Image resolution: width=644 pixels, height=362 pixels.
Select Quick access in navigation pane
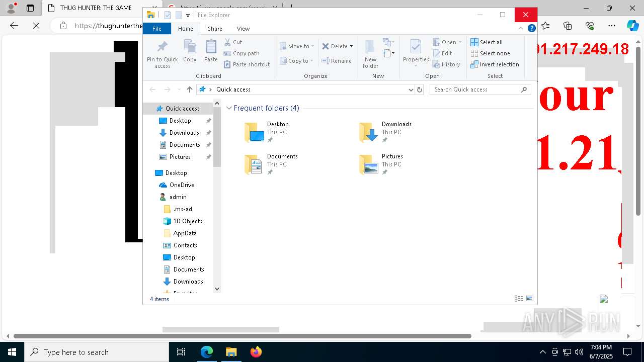(178, 109)
